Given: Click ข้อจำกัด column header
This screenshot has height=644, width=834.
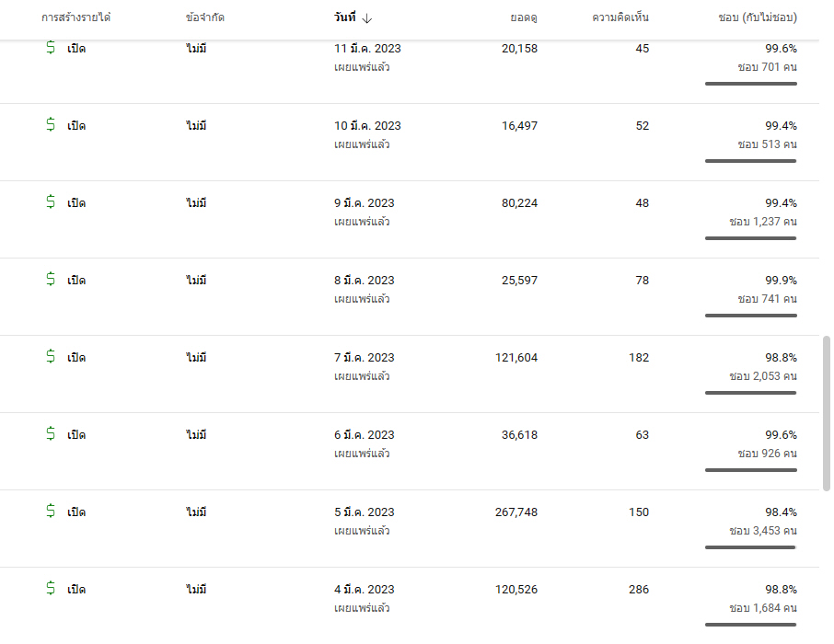Looking at the screenshot, I should coord(204,17).
